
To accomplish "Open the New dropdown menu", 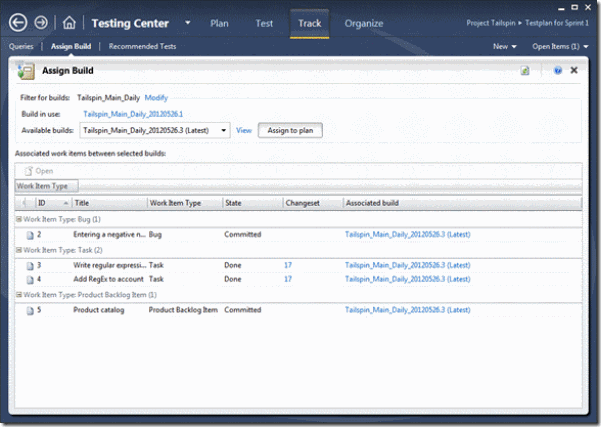I will pyautogui.click(x=505, y=46).
